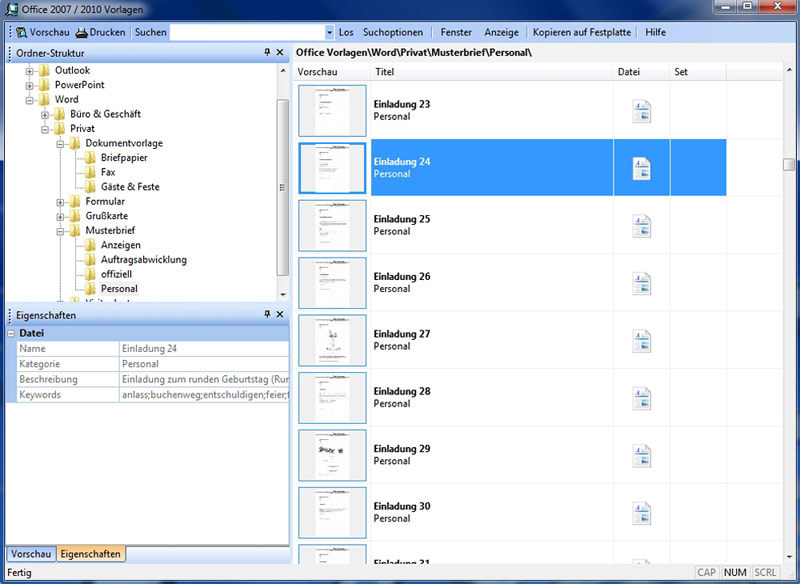Select the Auftragsabwicklung folder icon
This screenshot has height=584, width=800.
tap(90, 260)
